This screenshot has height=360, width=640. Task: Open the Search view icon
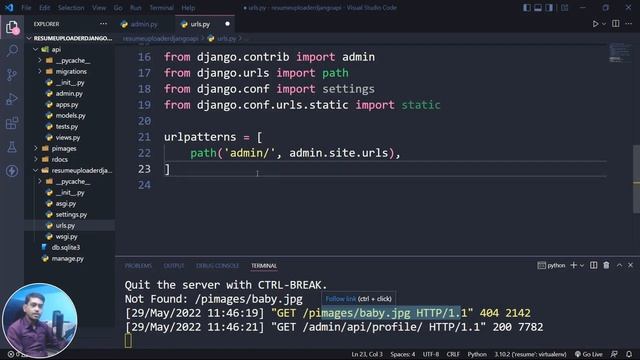(12, 51)
